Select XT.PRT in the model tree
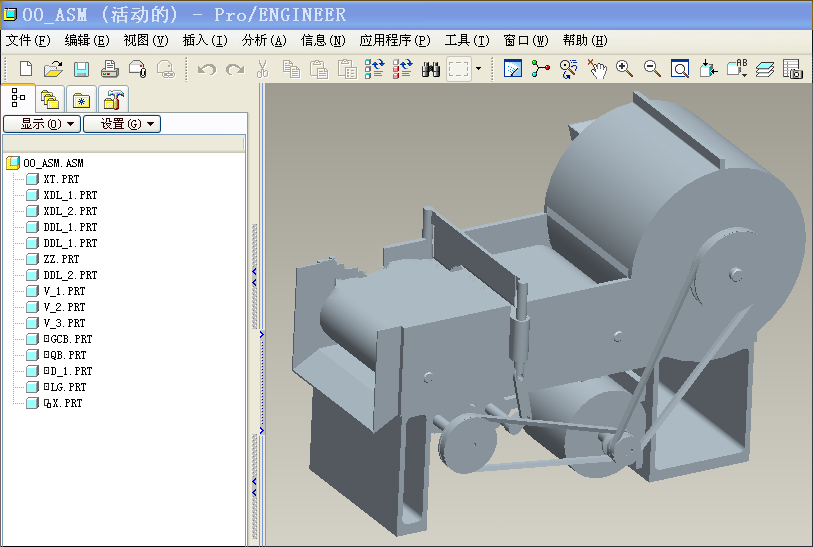The height and width of the screenshot is (547, 813). click(x=61, y=179)
